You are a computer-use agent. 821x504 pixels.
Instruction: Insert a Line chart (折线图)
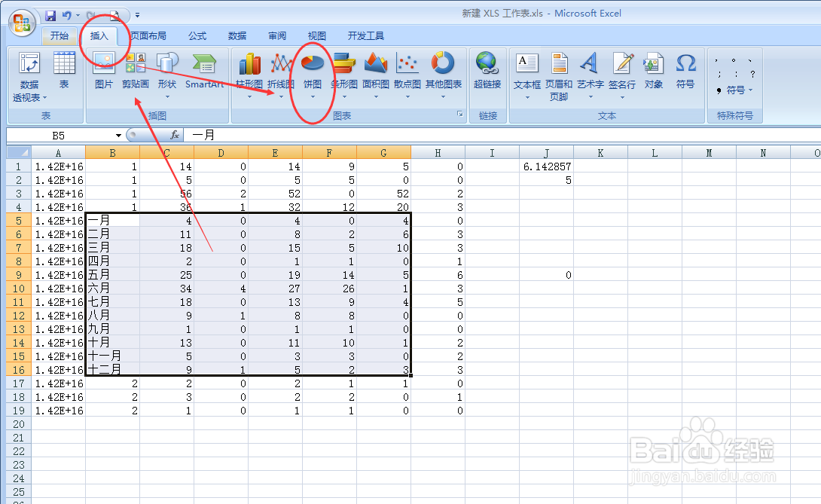pyautogui.click(x=281, y=75)
